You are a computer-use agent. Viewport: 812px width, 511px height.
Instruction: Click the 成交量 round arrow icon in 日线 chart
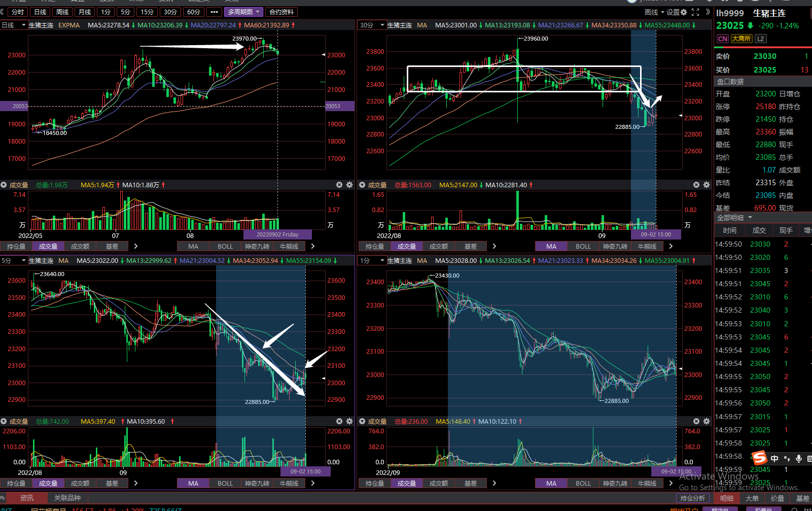[x=4, y=185]
